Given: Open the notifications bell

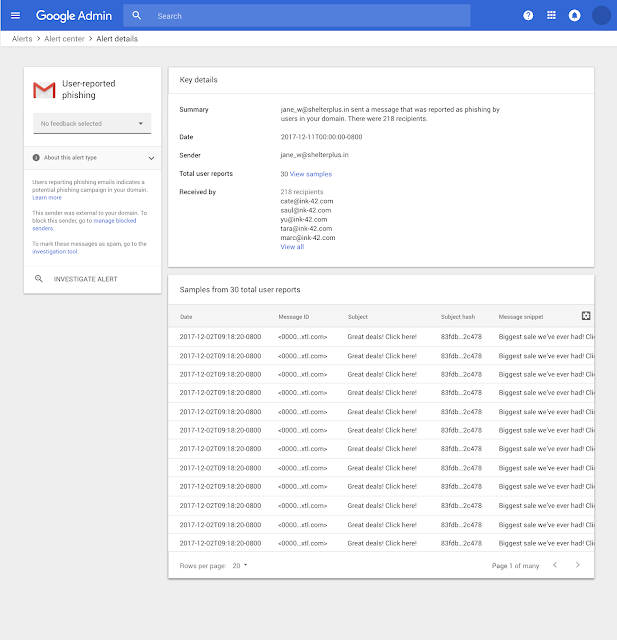Looking at the screenshot, I should click(574, 16).
